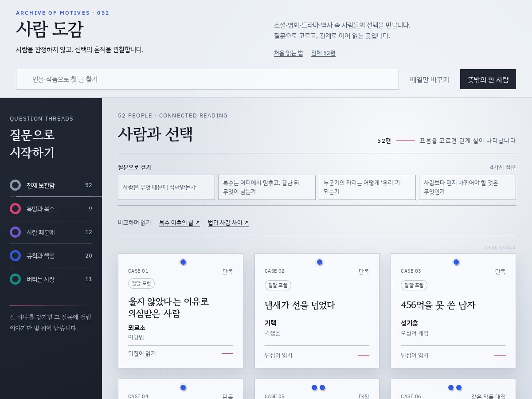
Task: Open card 울지 않았다는 이유로 의심받은 사람
Action: coord(180,311)
